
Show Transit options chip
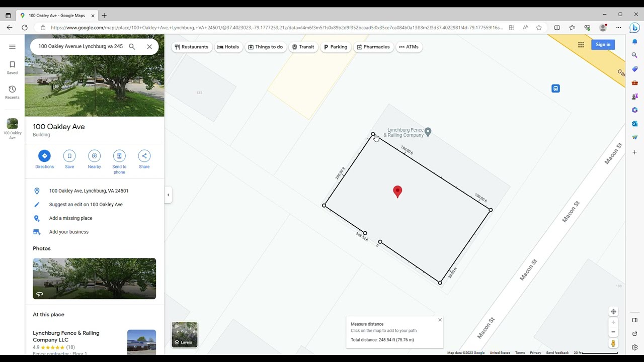click(x=303, y=47)
